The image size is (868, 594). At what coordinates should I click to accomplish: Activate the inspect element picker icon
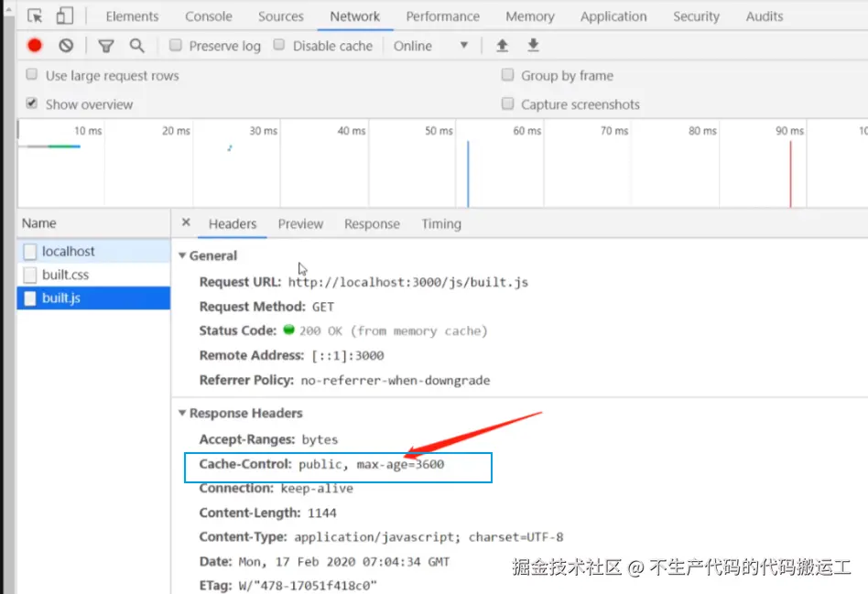(35, 16)
